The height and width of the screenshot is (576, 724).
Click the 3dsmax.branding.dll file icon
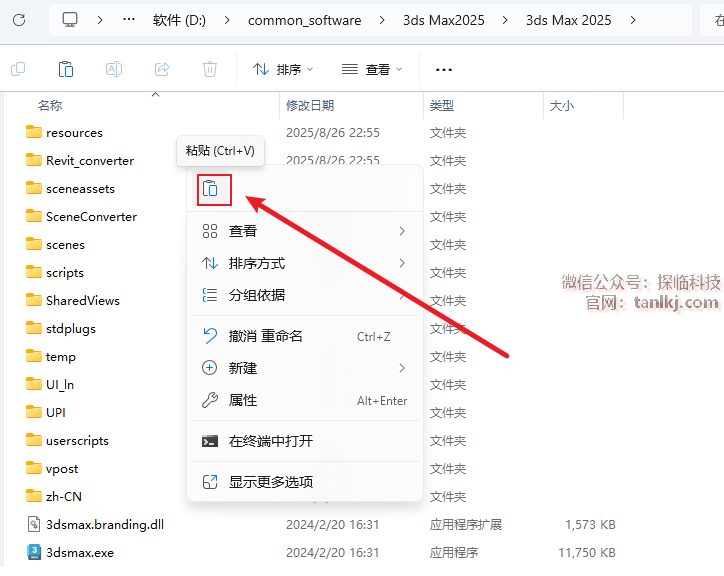[34, 524]
